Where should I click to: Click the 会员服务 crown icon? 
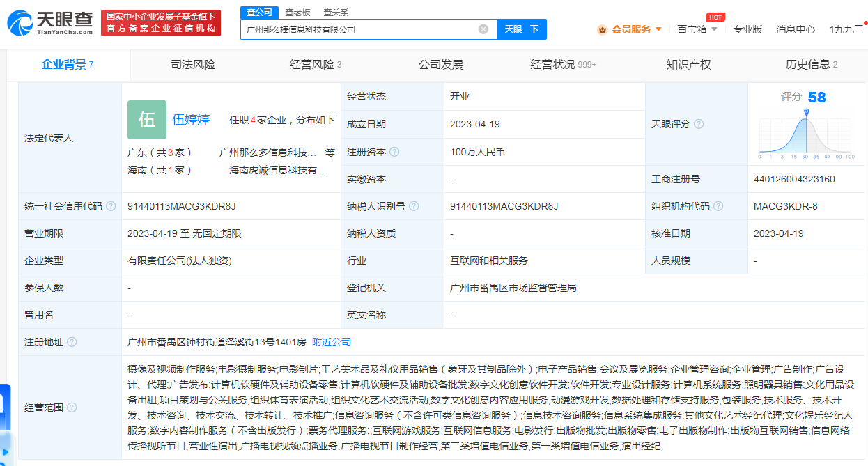[x=602, y=29]
